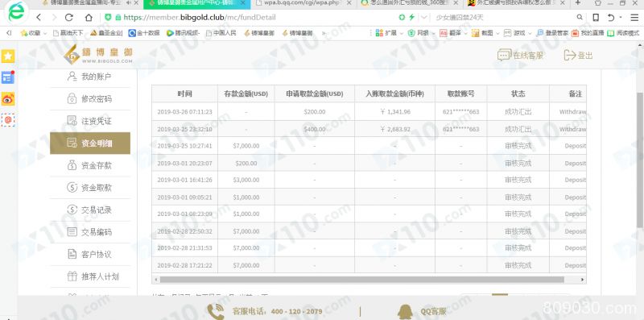Click the 2019-03-25 10:27:41 timestamp cell
This screenshot has width=644, height=320.
[x=185, y=146]
